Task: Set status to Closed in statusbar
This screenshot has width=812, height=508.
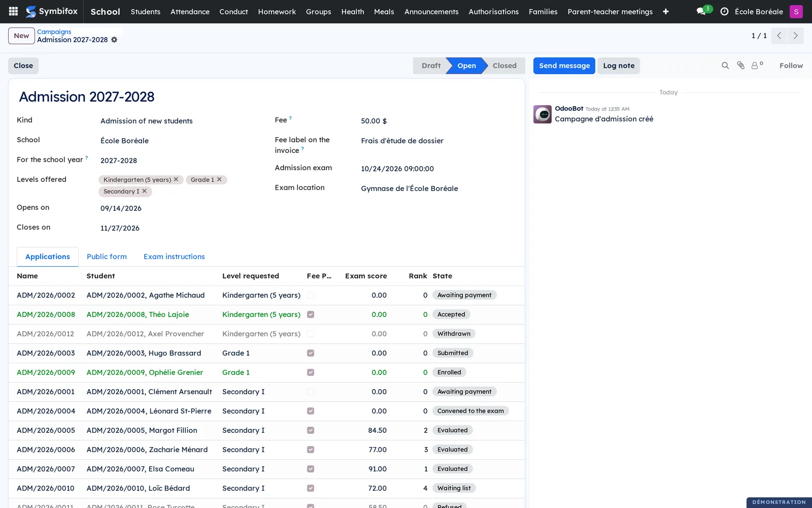Action: coord(504,66)
